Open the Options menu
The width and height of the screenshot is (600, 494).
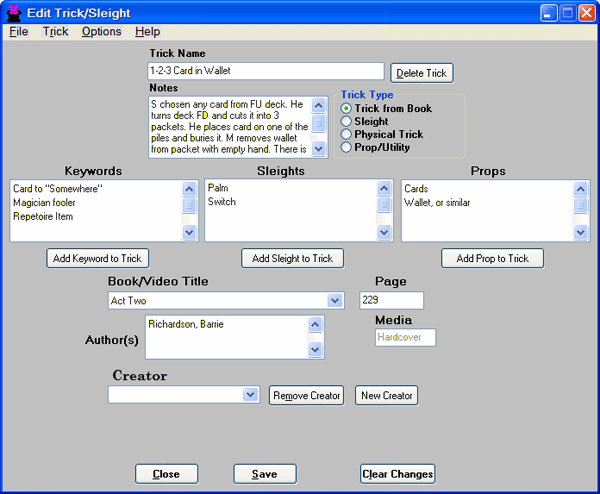101,31
